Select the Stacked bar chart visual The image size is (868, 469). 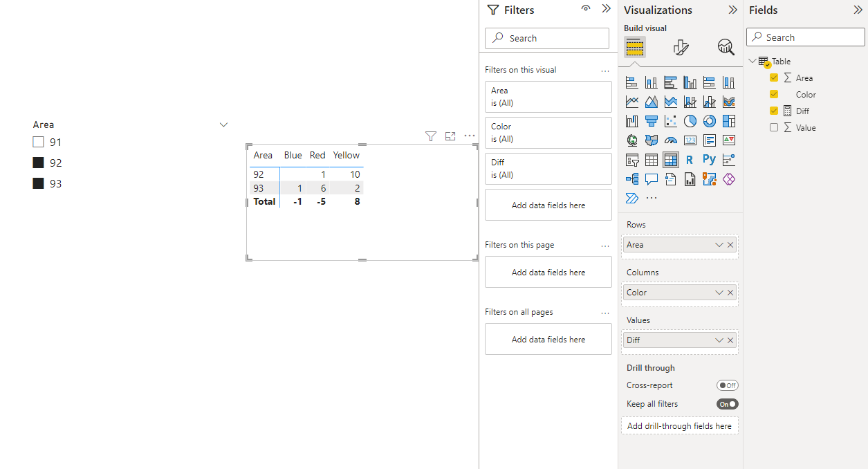(631, 82)
